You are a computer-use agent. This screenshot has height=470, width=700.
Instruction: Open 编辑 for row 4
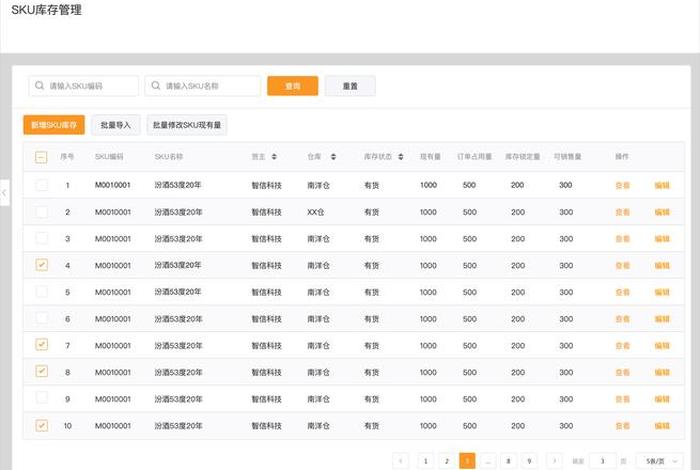pos(662,266)
